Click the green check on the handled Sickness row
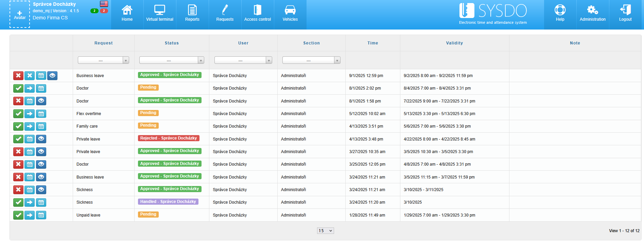Viewport: 644px width, 241px height. [18, 202]
